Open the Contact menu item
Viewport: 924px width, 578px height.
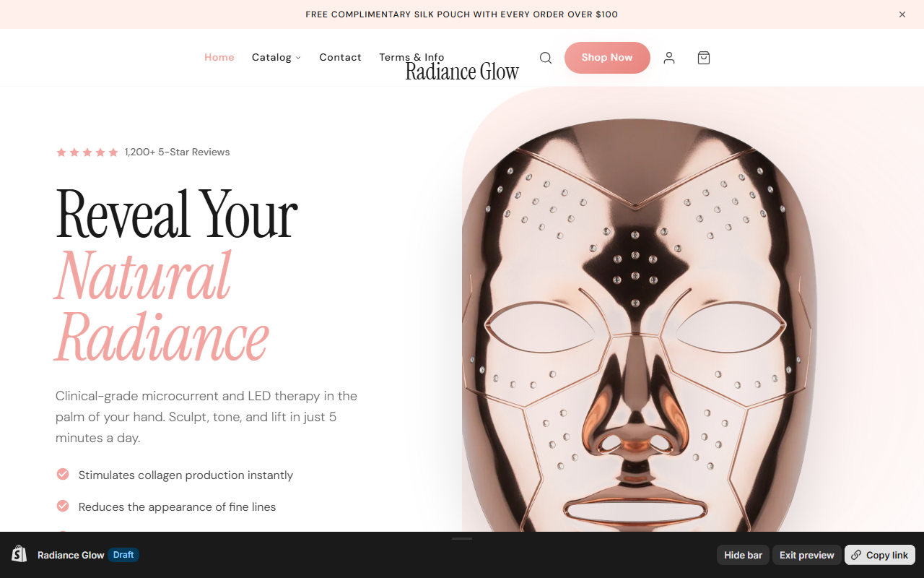(340, 57)
